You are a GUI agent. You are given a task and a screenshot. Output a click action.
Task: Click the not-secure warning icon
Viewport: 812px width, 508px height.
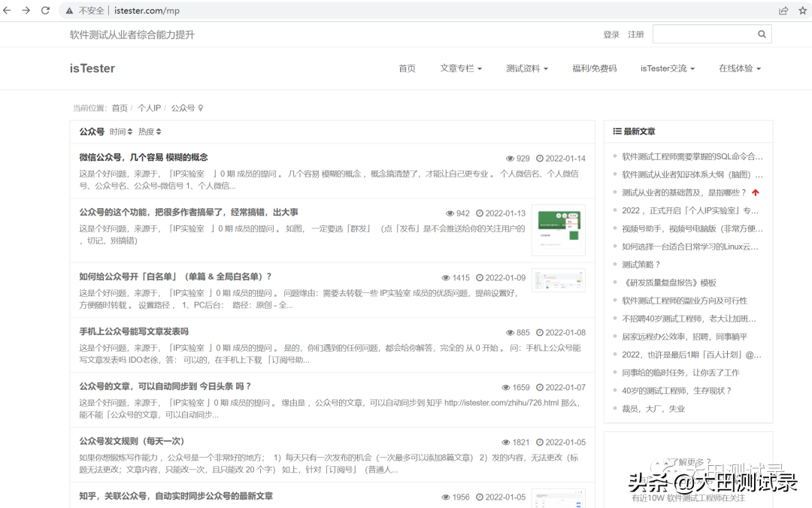pos(69,11)
